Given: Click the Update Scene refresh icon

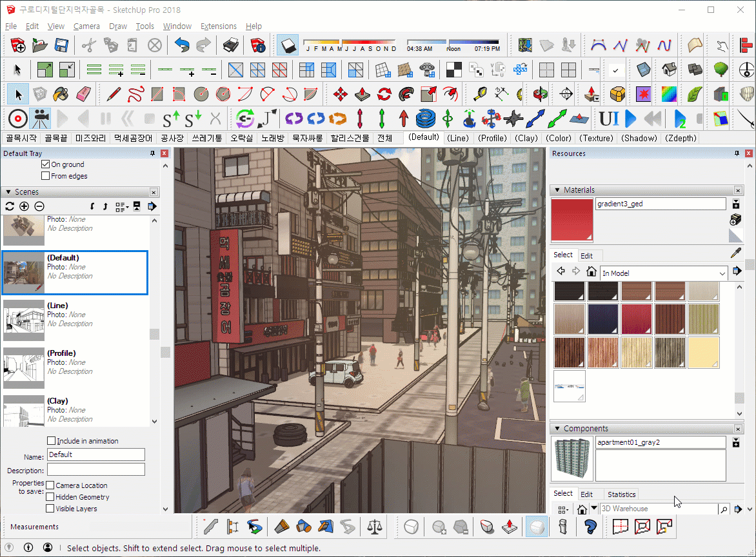Looking at the screenshot, I should point(10,207).
